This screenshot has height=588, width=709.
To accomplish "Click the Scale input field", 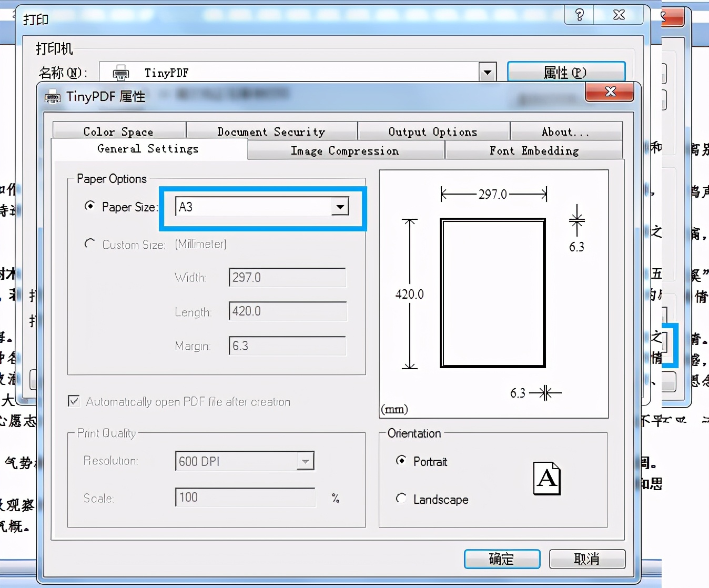I will (245, 498).
